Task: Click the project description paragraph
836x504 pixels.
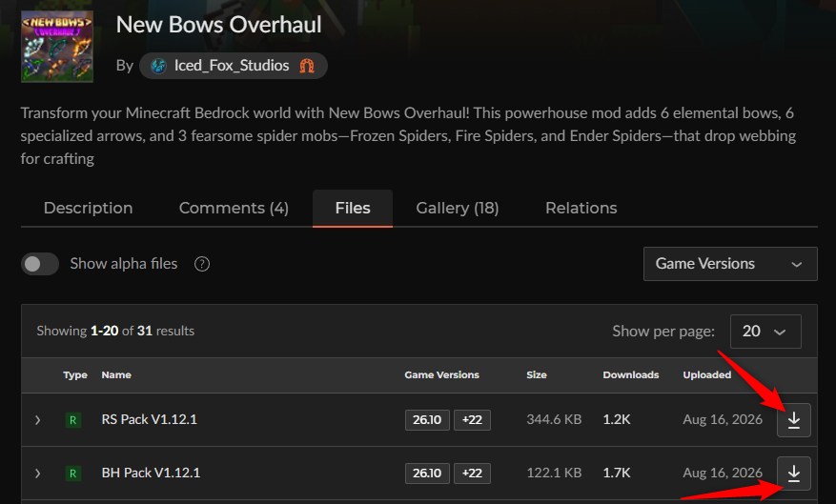Action: tap(408, 136)
